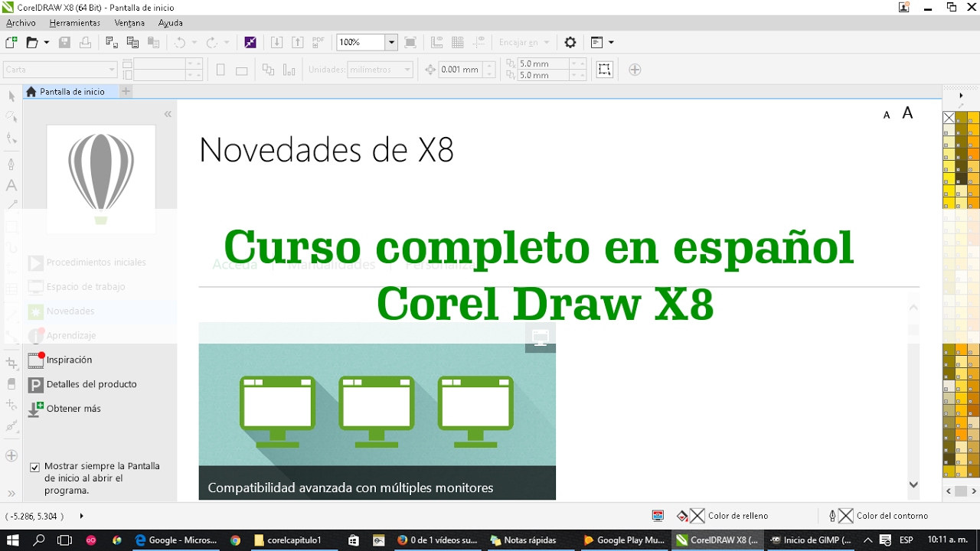Click the Color del contorno swatch box

tap(845, 516)
